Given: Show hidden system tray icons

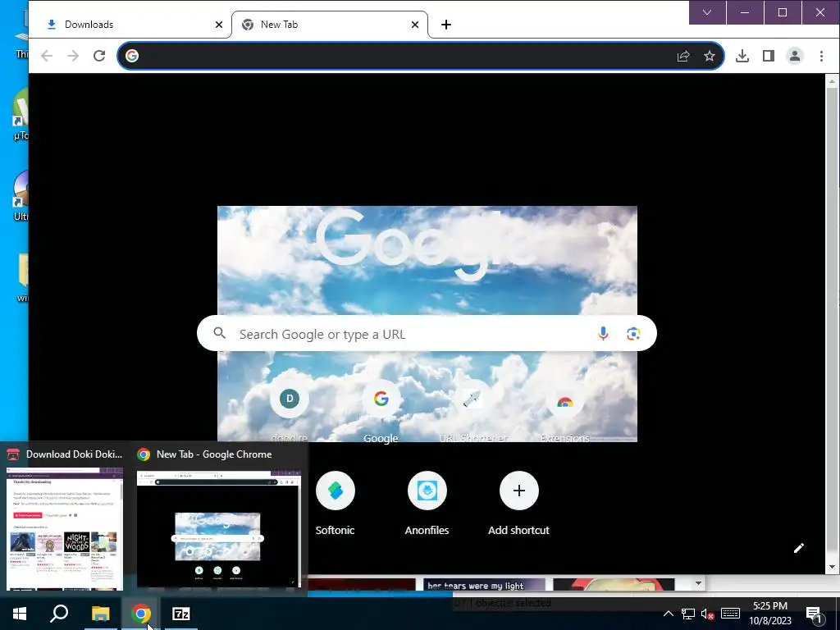Looking at the screenshot, I should click(668, 614).
